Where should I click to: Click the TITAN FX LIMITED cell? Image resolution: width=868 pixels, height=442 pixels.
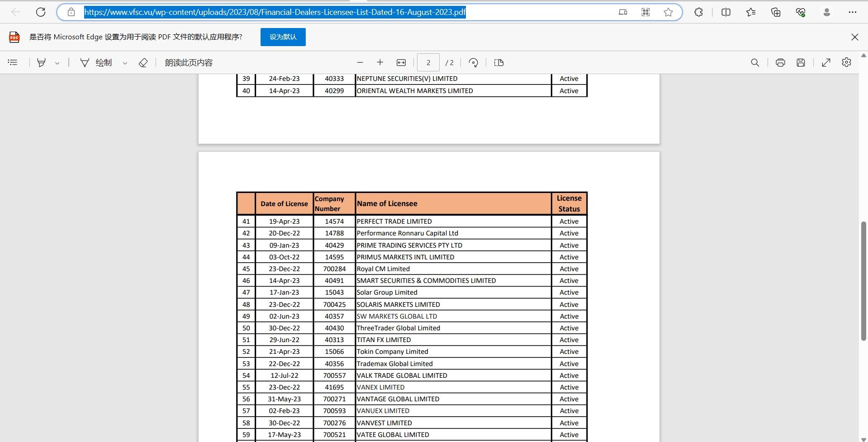[x=453, y=340]
